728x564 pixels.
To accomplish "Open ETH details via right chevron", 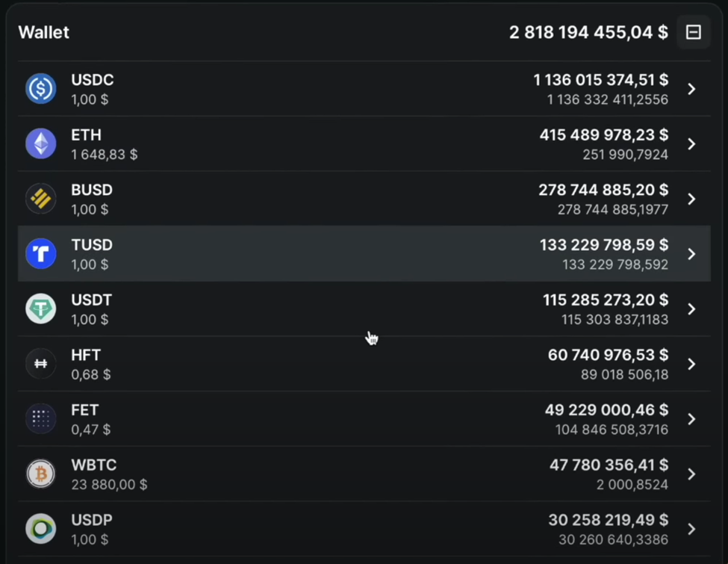I will coord(691,144).
